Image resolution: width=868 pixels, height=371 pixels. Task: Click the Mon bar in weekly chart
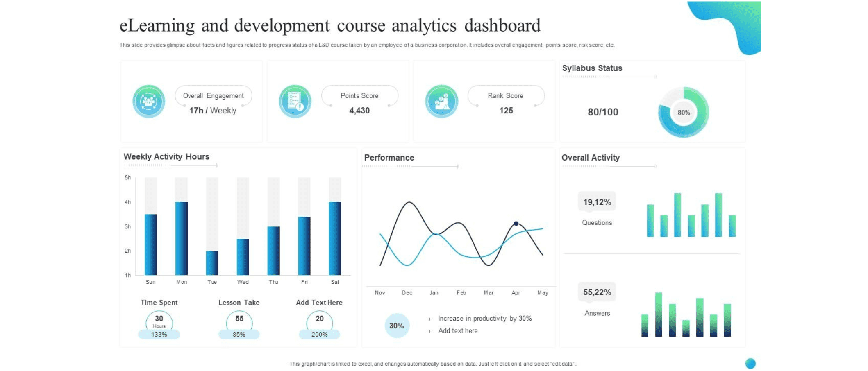click(182, 238)
